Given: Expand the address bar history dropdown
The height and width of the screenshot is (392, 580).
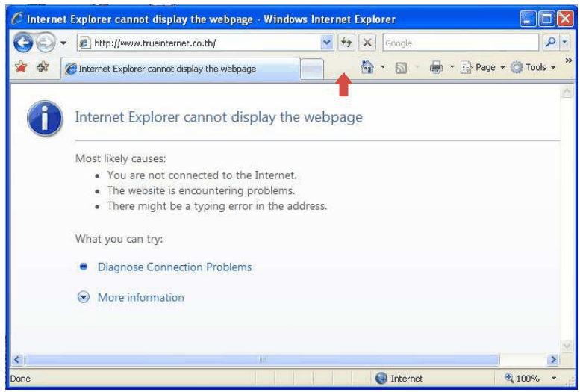Looking at the screenshot, I should pyautogui.click(x=327, y=43).
